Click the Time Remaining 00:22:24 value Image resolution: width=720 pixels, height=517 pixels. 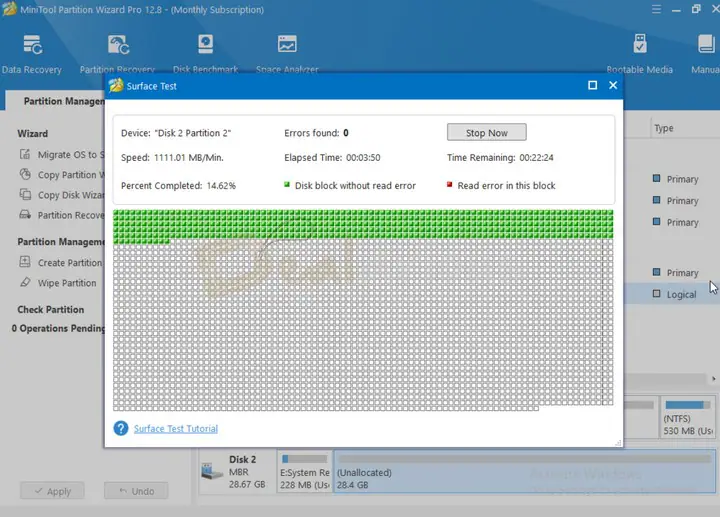[x=536, y=157]
